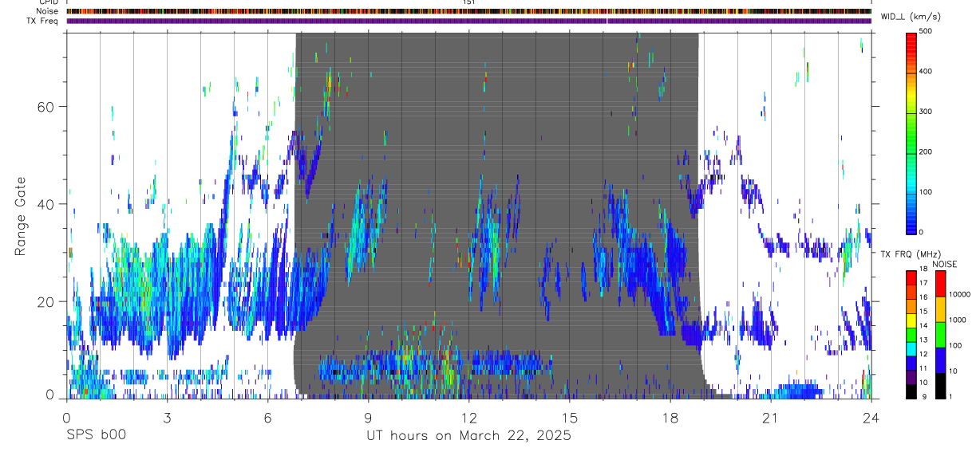Pick the red 17-18 MHz TX frequency swatch
The image size is (980, 452).
pos(912,277)
